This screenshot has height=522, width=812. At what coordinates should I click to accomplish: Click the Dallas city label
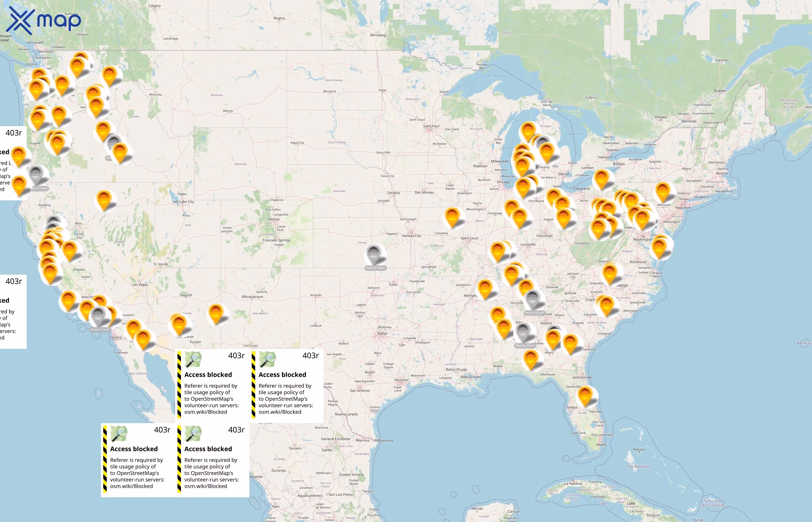pyautogui.click(x=382, y=333)
